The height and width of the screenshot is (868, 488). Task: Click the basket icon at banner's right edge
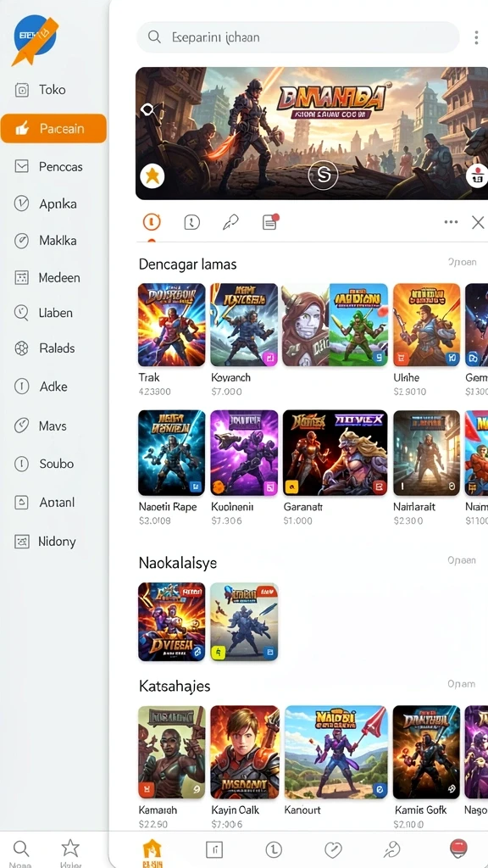pos(477,176)
